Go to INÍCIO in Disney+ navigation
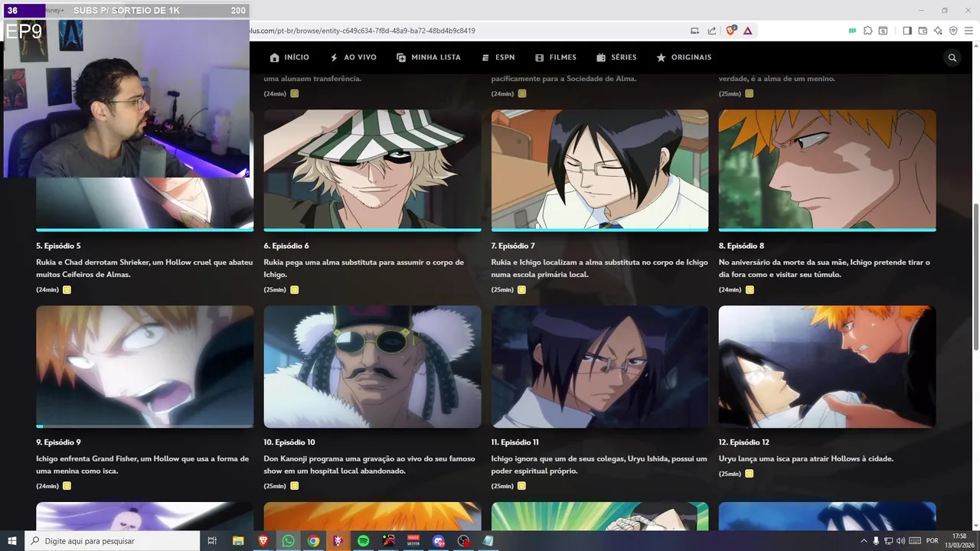The height and width of the screenshot is (551, 980). coord(289,57)
